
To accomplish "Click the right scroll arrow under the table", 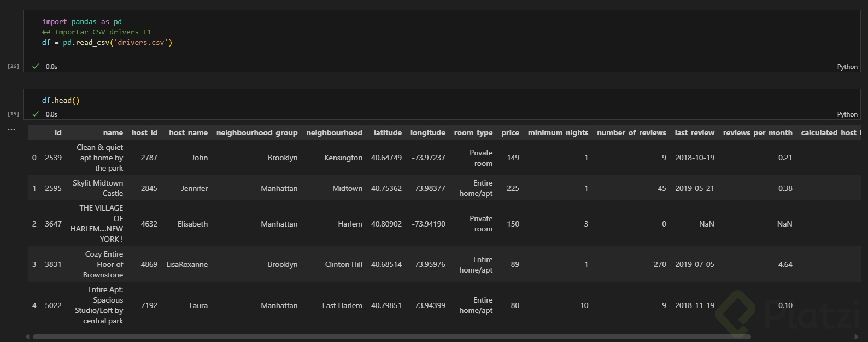I will click(x=856, y=337).
